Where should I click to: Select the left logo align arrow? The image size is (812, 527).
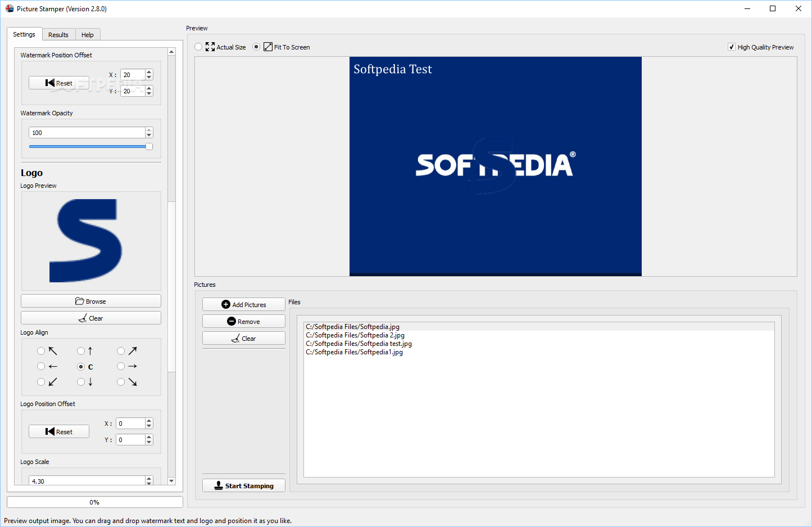[41, 366]
